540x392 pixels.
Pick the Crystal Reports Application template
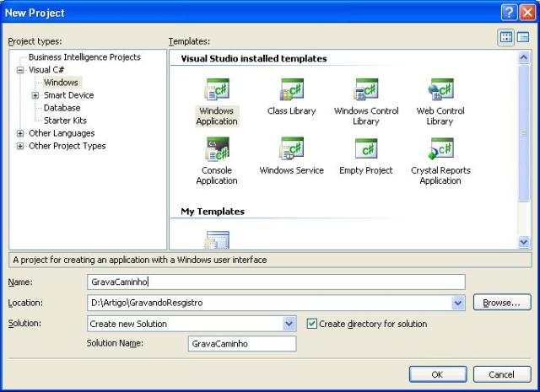pos(440,149)
